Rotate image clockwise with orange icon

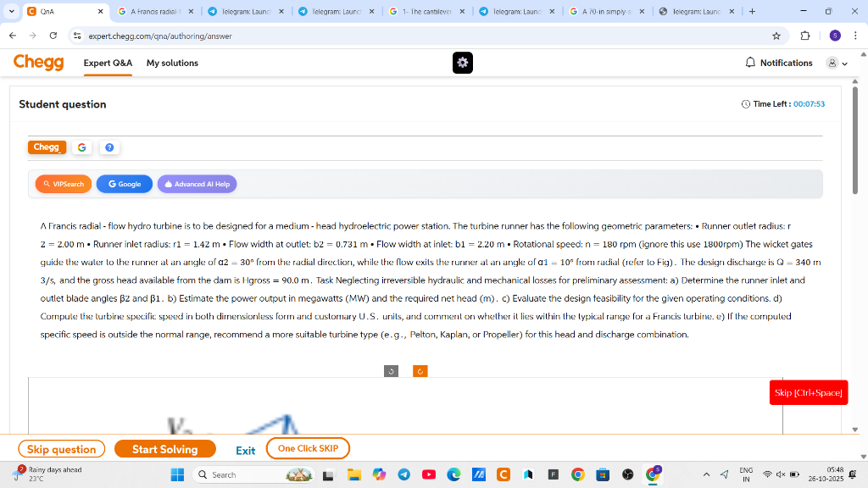click(x=420, y=371)
